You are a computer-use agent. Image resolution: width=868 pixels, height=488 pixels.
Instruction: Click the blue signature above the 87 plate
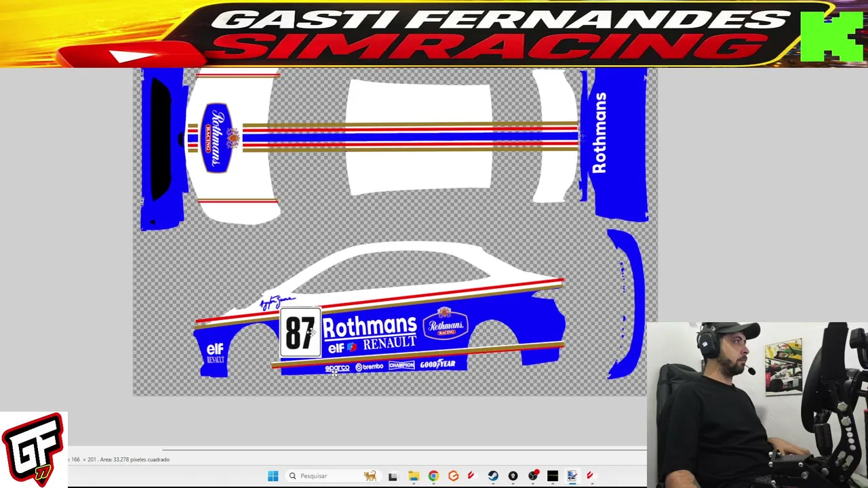(277, 302)
